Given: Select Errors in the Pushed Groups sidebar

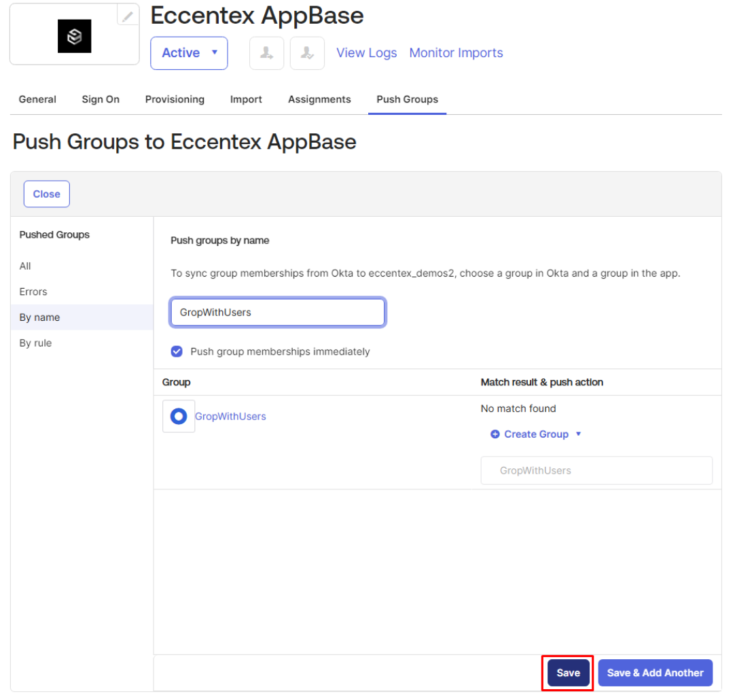Looking at the screenshot, I should (33, 292).
